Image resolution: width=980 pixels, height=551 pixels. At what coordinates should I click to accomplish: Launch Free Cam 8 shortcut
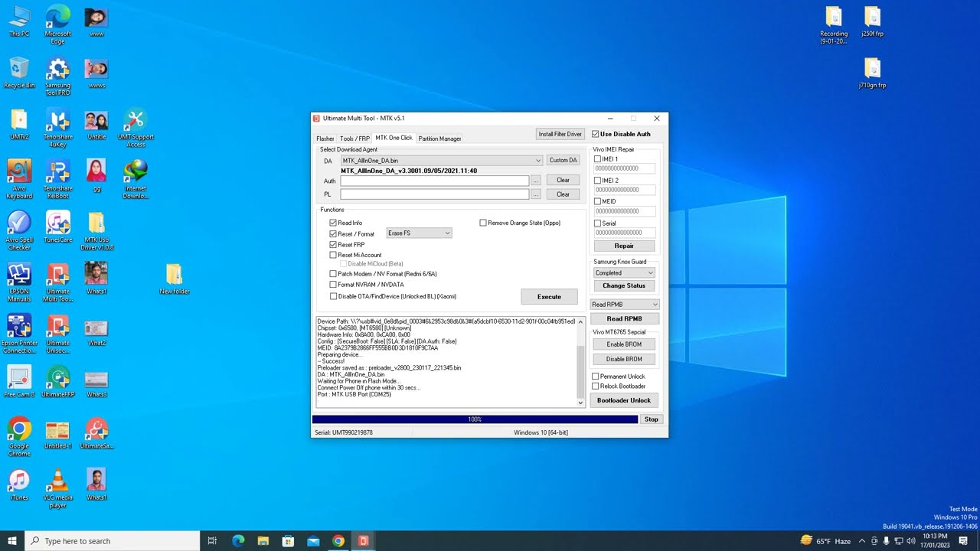pos(19,381)
